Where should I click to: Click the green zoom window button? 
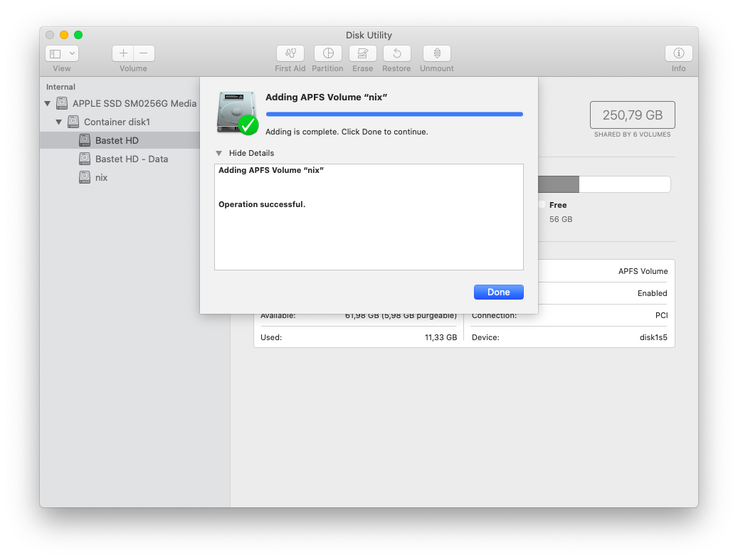click(78, 35)
